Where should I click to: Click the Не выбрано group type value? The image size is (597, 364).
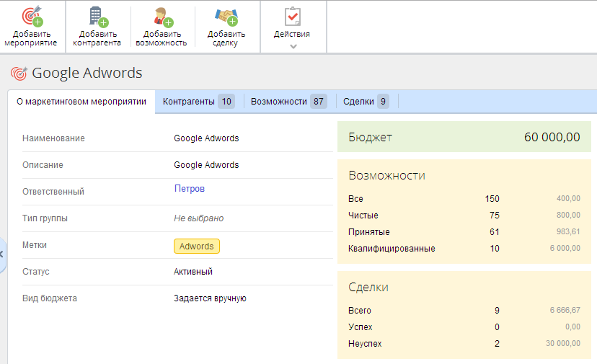199,218
